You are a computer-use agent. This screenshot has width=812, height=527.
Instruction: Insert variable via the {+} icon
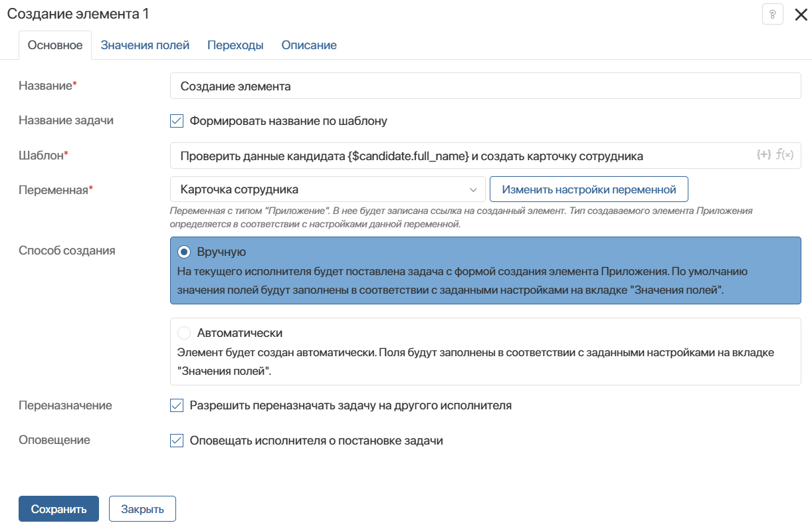764,155
